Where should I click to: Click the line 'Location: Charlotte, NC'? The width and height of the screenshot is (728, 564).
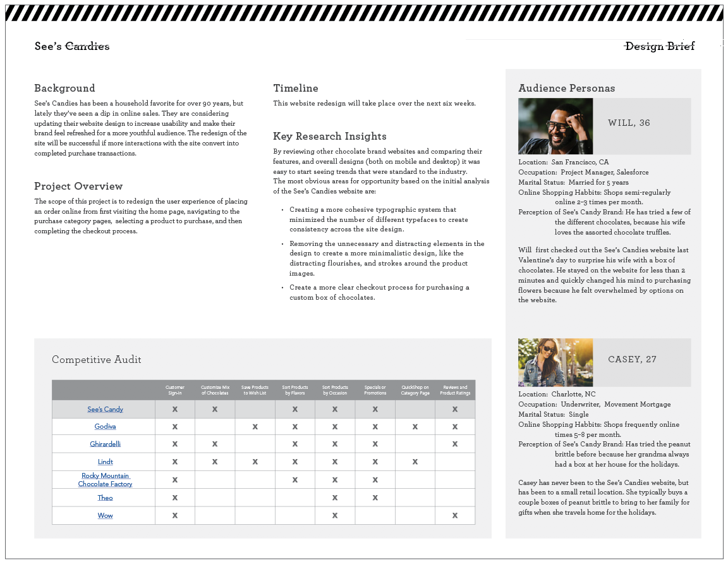(557, 394)
